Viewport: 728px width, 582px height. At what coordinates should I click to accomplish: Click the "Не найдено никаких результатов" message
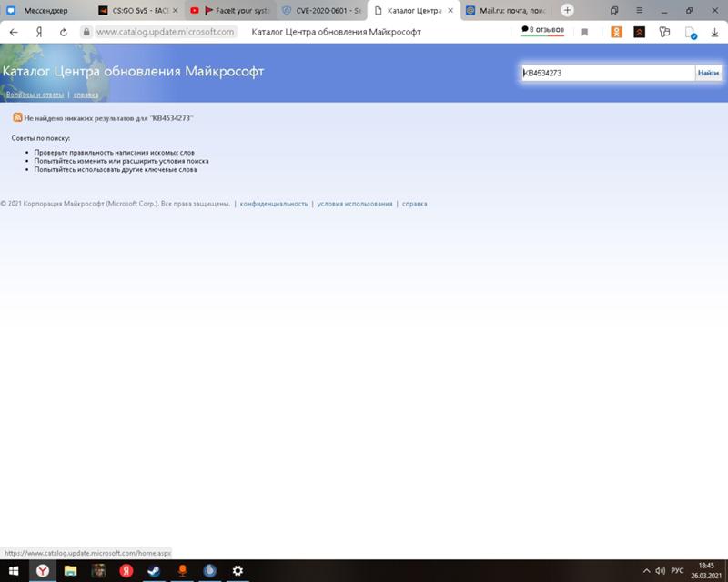point(108,118)
